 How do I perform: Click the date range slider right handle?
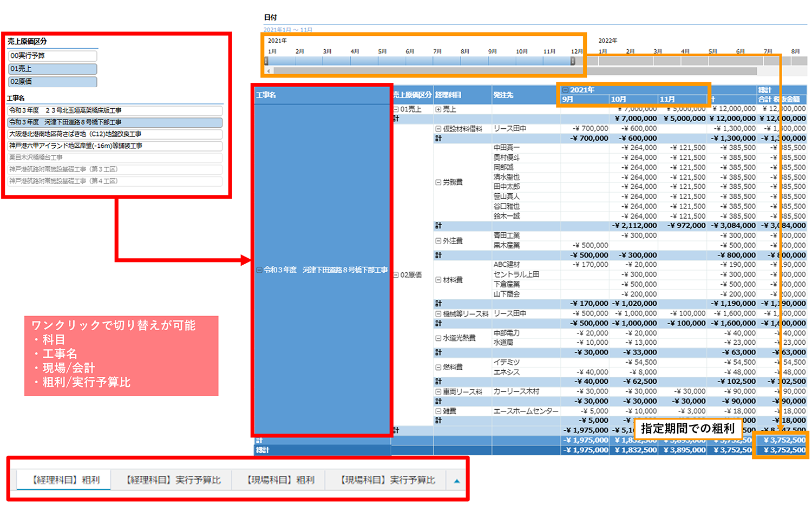(573, 61)
